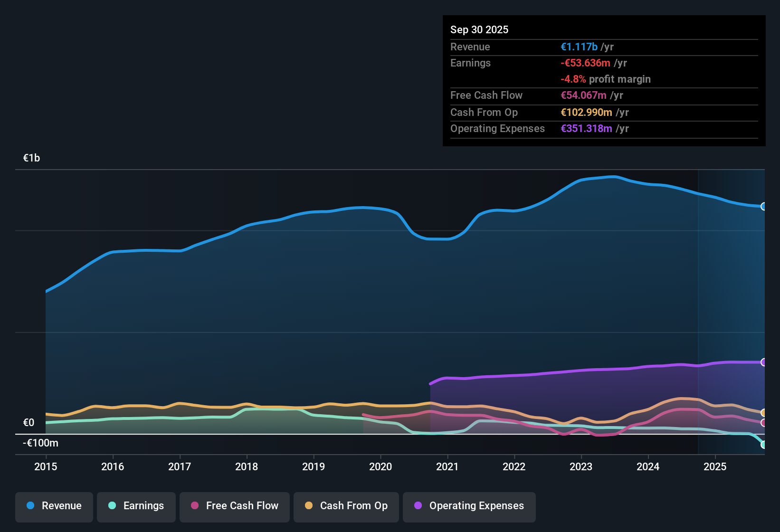Select the 2020 year label on the axis
The width and height of the screenshot is (780, 532).
point(380,467)
